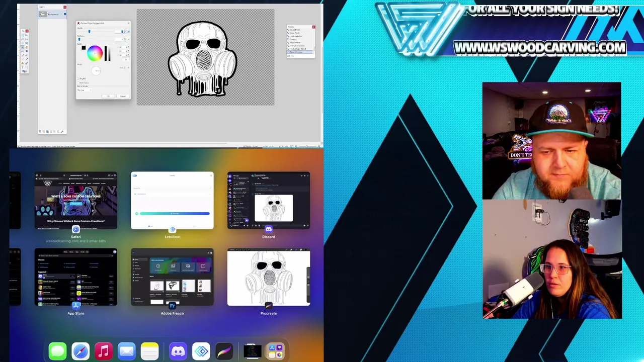Click the Undo arrow in History panel
This screenshot has width=644, height=362.
pyautogui.click(x=289, y=56)
